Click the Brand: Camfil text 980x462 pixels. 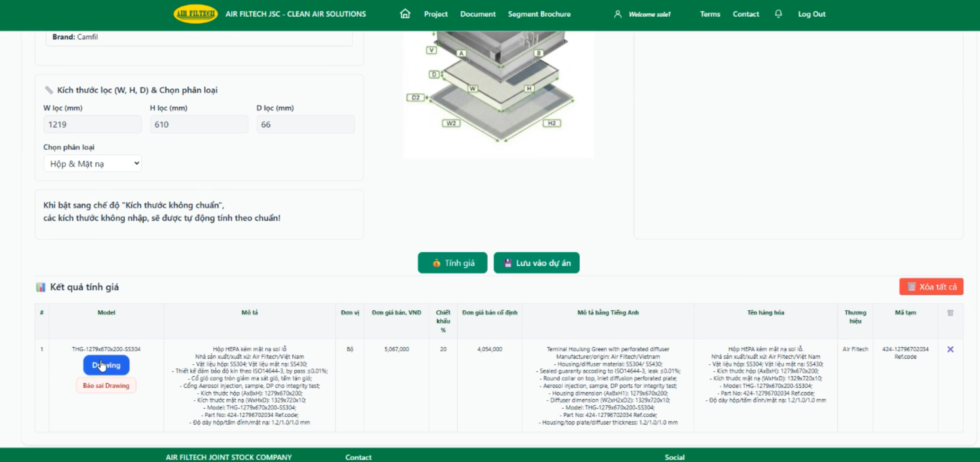click(75, 37)
